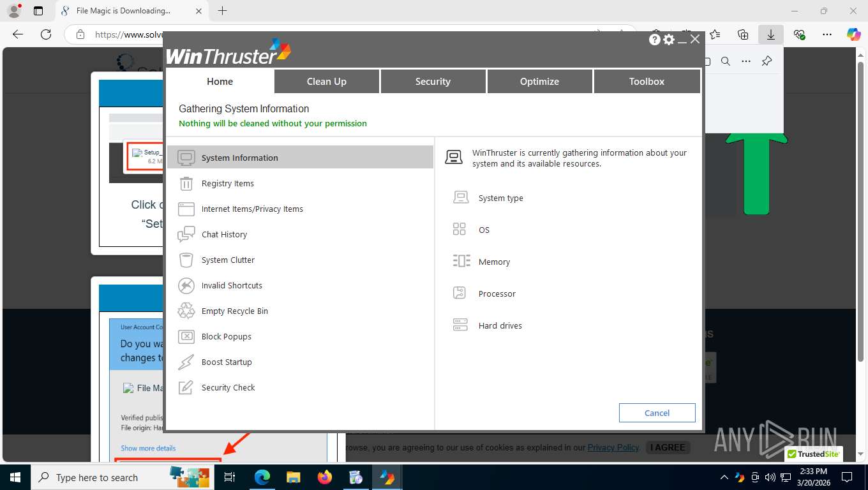Open File Explorer from taskbar

(293, 477)
